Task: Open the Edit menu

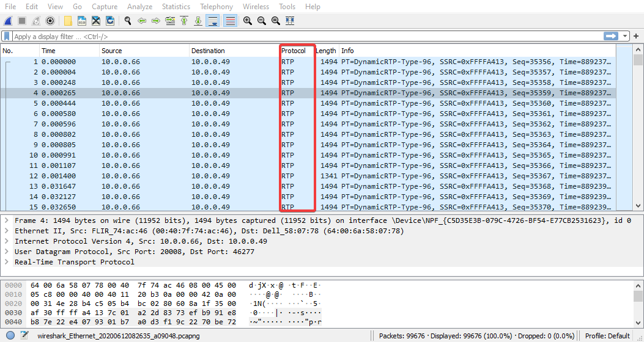Action: pos(32,7)
